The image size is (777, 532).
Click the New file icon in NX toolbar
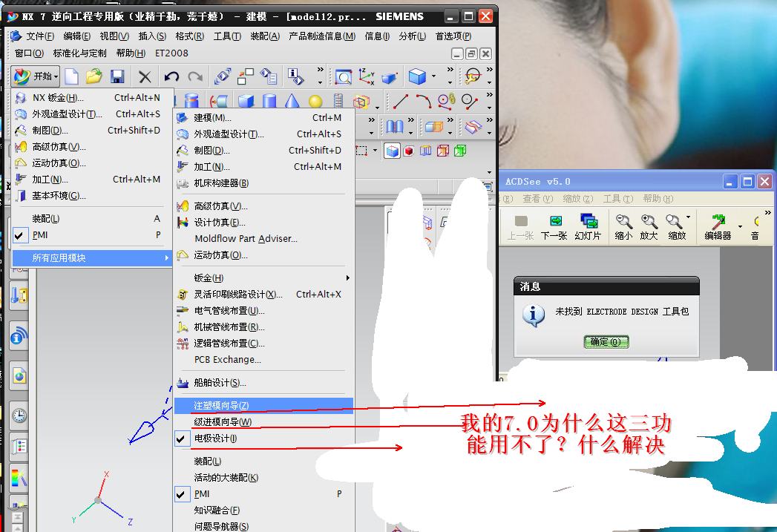[72, 76]
